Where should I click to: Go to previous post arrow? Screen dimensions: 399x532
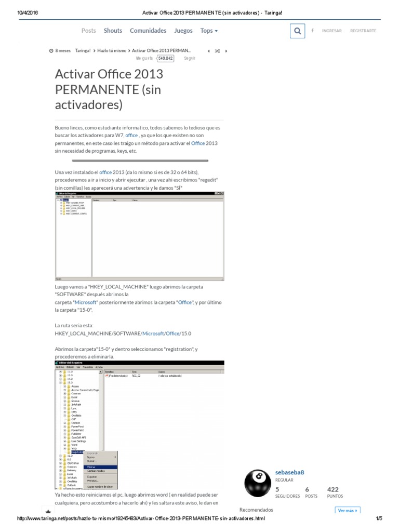coord(209,51)
